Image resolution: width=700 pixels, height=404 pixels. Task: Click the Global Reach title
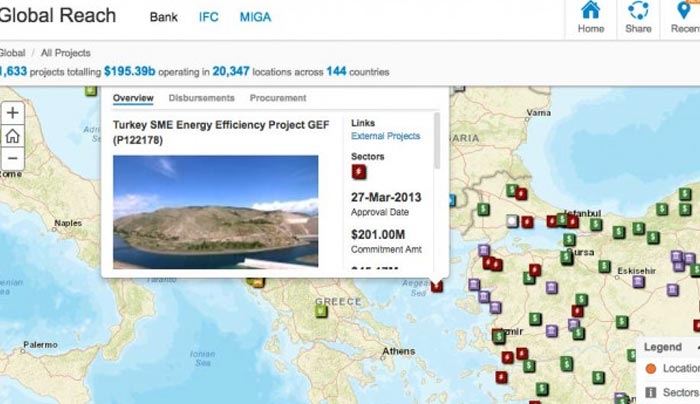pyautogui.click(x=58, y=16)
